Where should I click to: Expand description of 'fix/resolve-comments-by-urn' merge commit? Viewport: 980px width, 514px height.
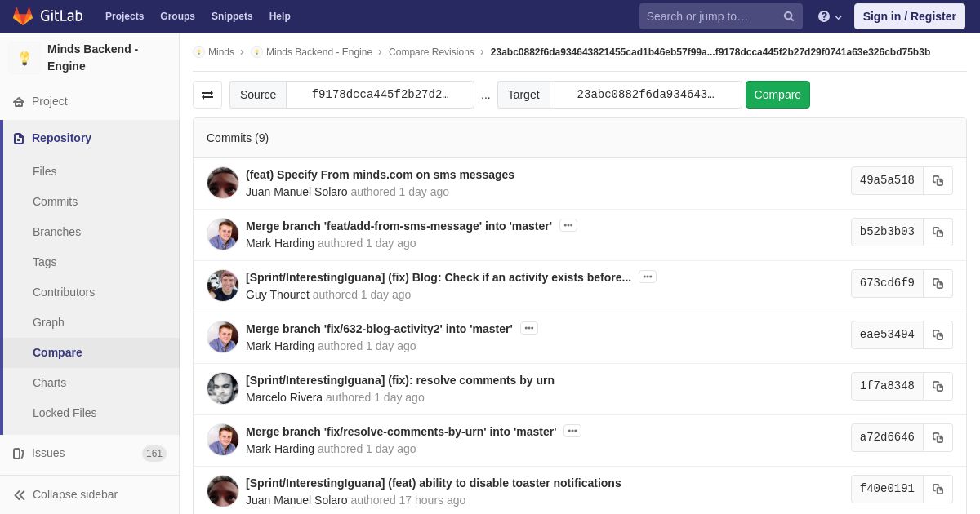click(x=572, y=431)
